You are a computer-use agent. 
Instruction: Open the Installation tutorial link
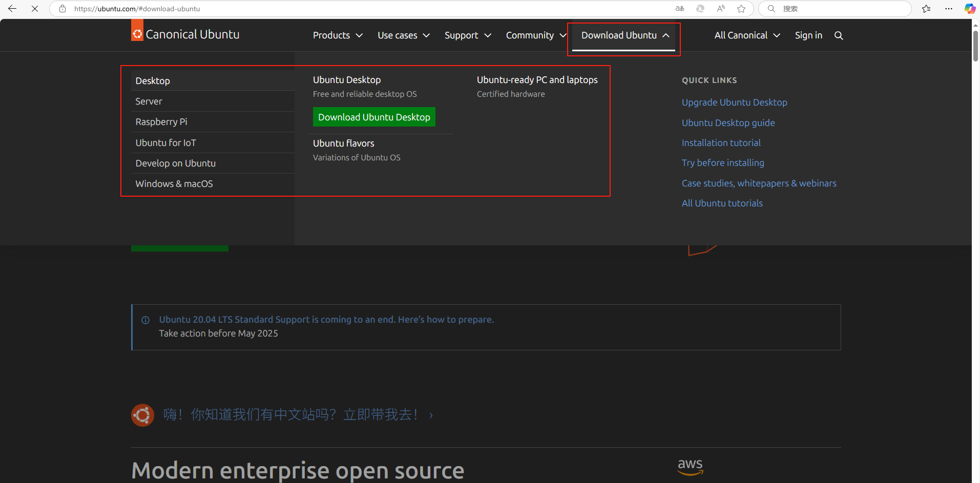pos(721,143)
